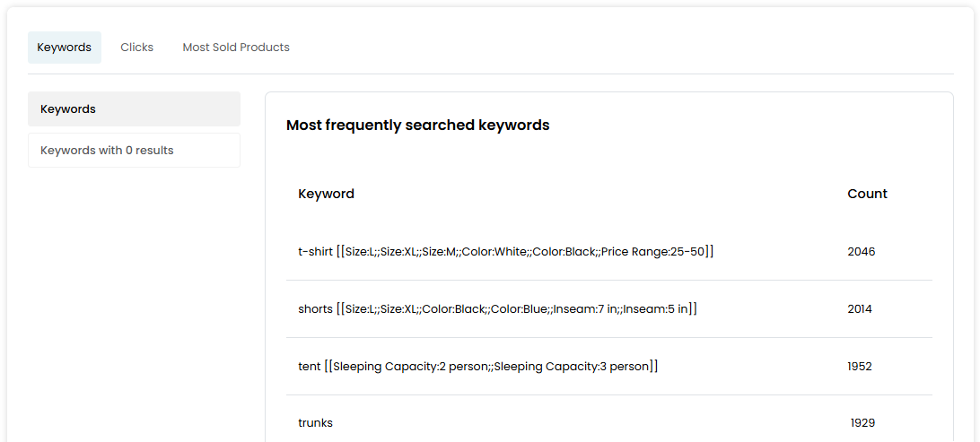Click the count value 2046
980x442 pixels.
(x=861, y=252)
